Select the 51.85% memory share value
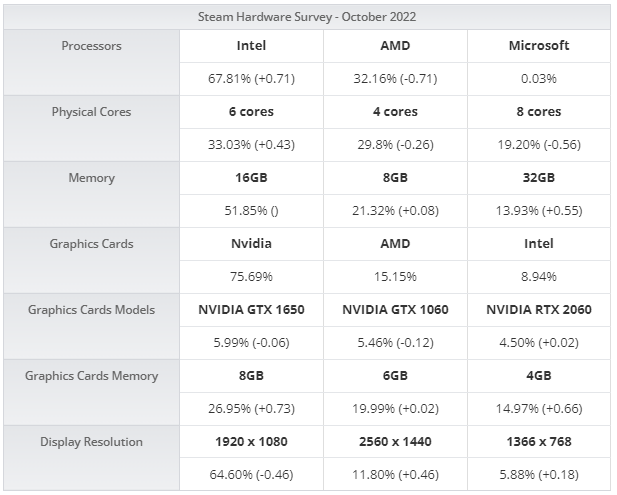The height and width of the screenshot is (495, 617). click(x=251, y=211)
